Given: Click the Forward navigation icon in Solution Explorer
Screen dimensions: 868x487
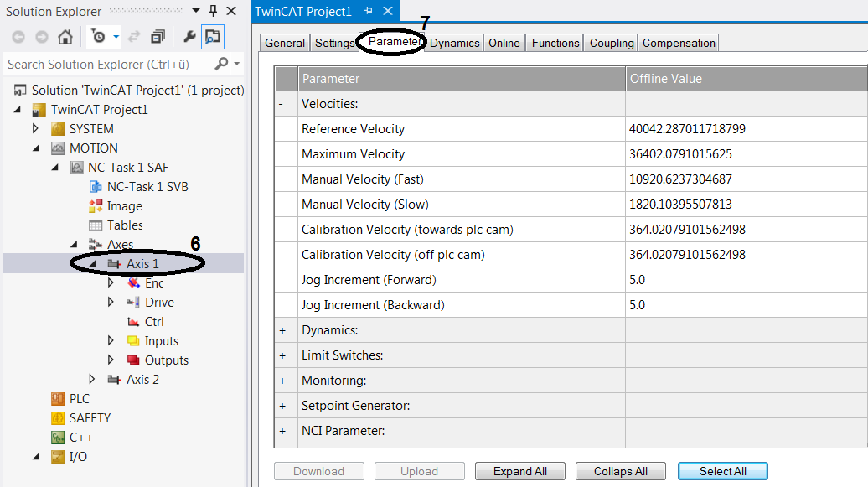Looking at the screenshot, I should [x=42, y=37].
